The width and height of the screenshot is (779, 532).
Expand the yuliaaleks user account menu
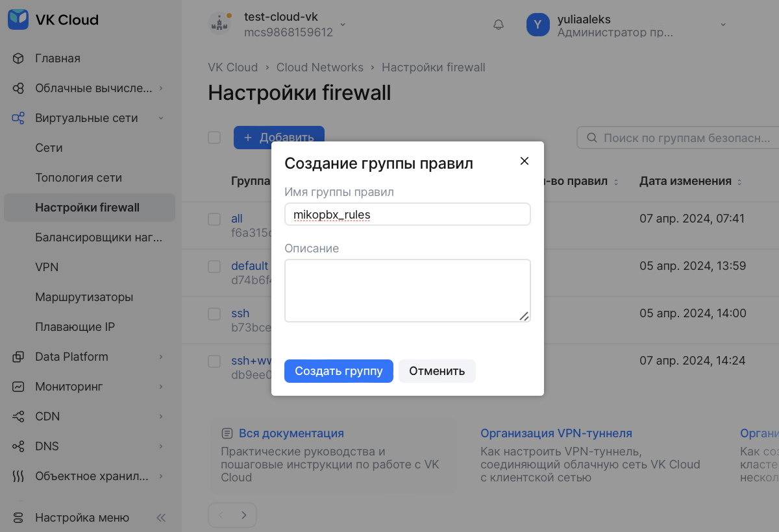723,25
